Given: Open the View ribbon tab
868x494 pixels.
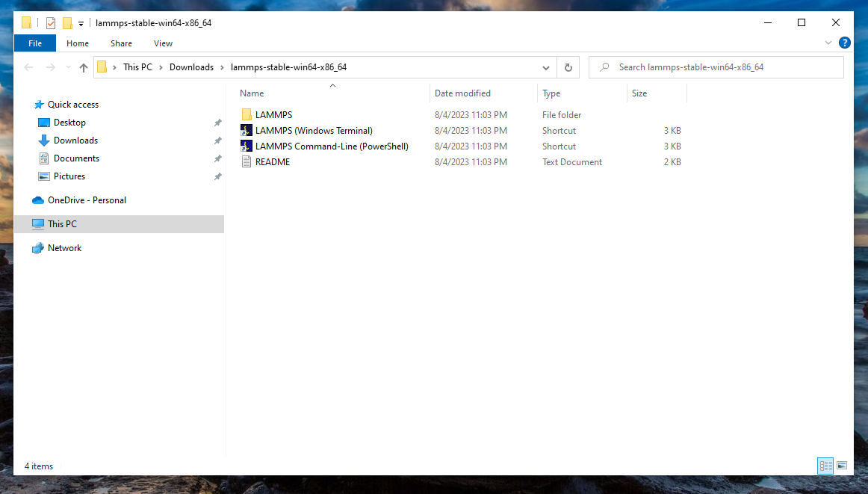Looking at the screenshot, I should pos(164,43).
